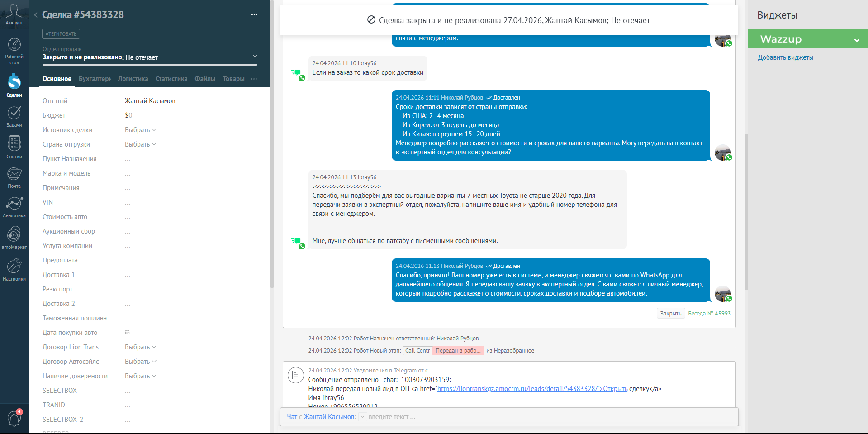Switch to the Логистика tab
This screenshot has height=434, width=868.
133,79
